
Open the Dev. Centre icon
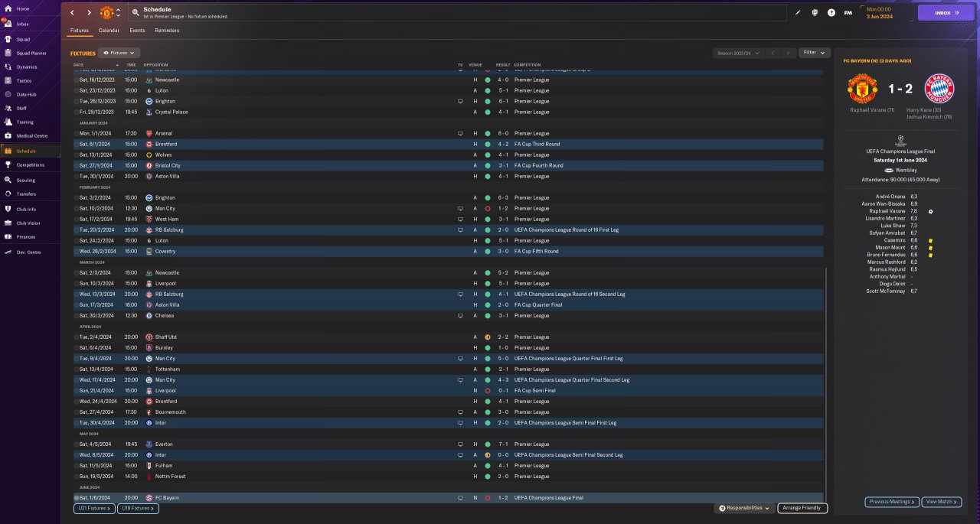(x=8, y=252)
